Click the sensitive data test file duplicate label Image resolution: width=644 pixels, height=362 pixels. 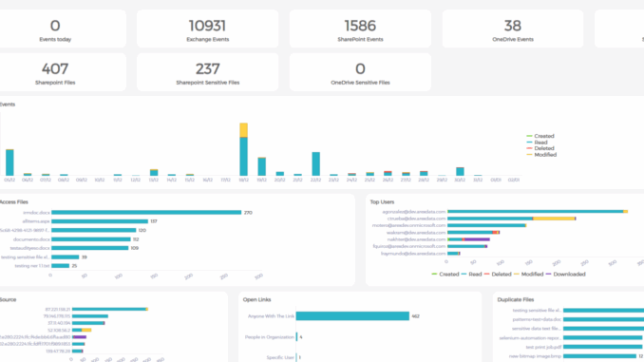tap(536, 329)
